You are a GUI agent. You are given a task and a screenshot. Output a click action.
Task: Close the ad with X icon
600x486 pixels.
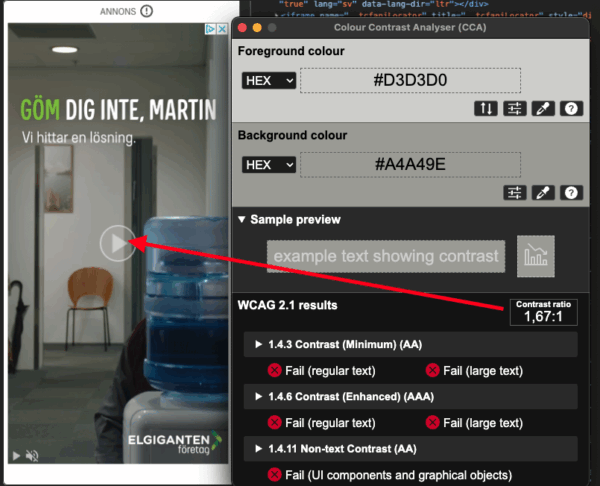(222, 29)
